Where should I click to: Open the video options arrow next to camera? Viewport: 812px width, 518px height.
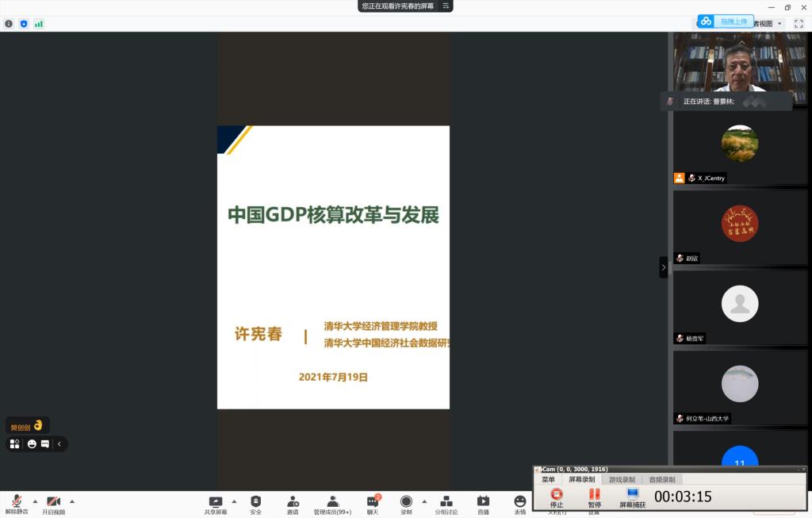click(72, 501)
